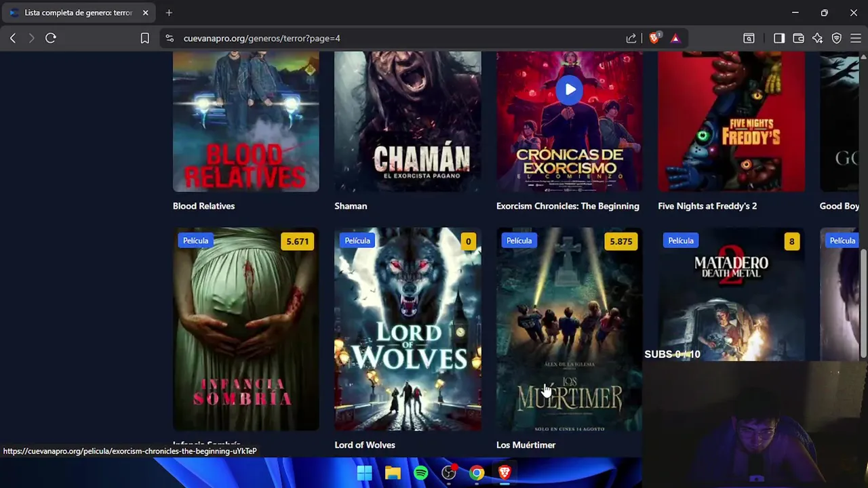Play Exorcism Chronicles with the play button
This screenshot has width=868, height=488.
[570, 89]
